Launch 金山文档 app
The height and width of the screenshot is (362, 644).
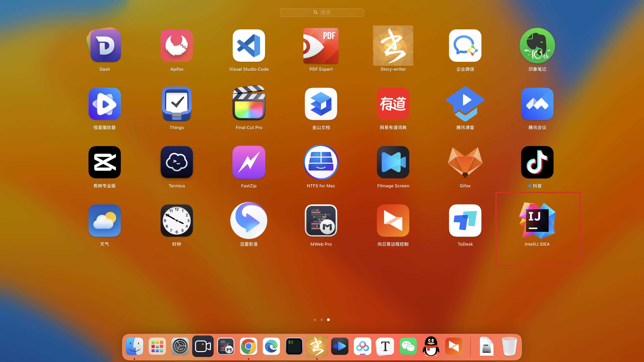coord(321,104)
